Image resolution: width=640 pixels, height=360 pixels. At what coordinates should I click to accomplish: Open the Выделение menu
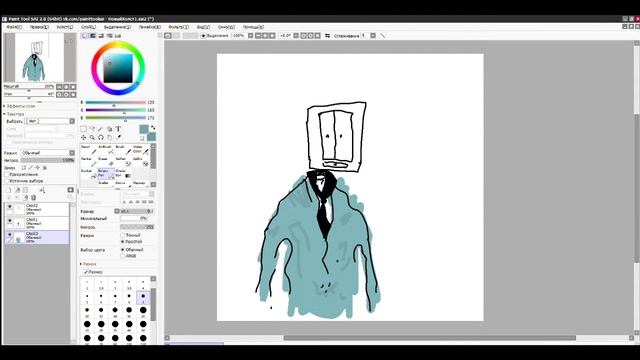pyautogui.click(x=117, y=27)
